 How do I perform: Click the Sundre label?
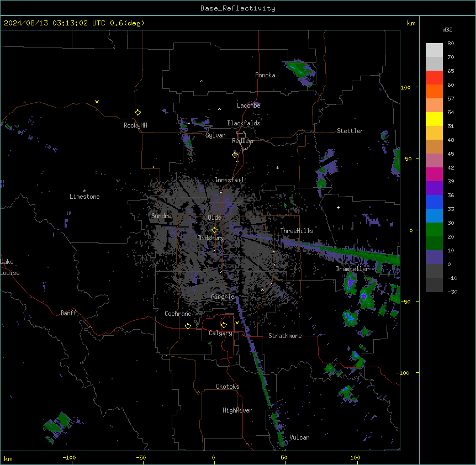tap(161, 216)
